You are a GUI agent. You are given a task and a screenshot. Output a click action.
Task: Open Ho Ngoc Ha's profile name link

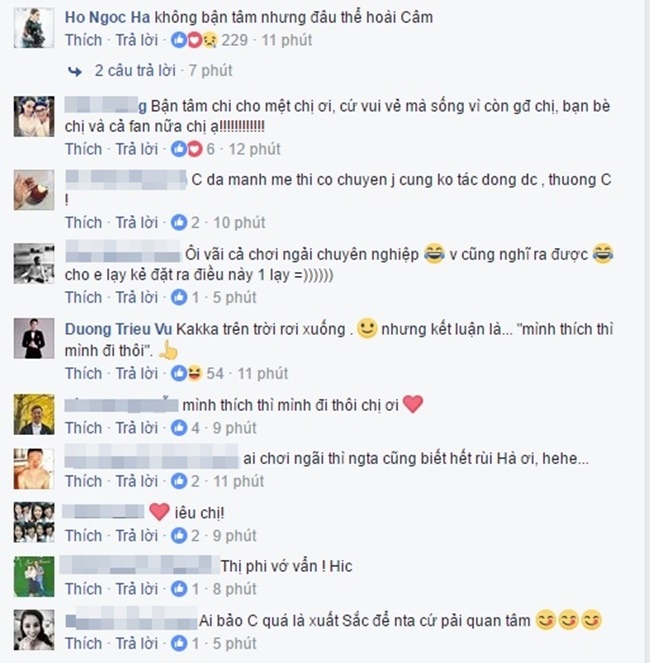click(107, 17)
